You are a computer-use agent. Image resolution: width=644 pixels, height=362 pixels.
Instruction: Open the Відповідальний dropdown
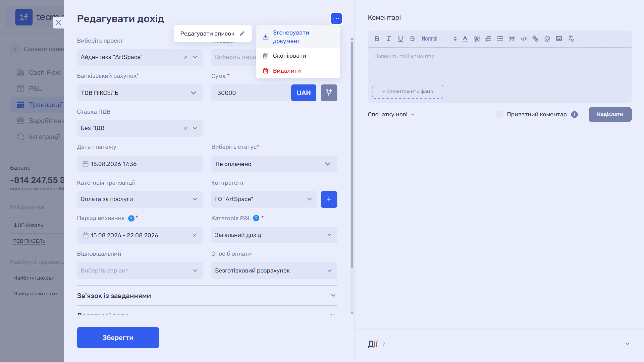click(140, 270)
